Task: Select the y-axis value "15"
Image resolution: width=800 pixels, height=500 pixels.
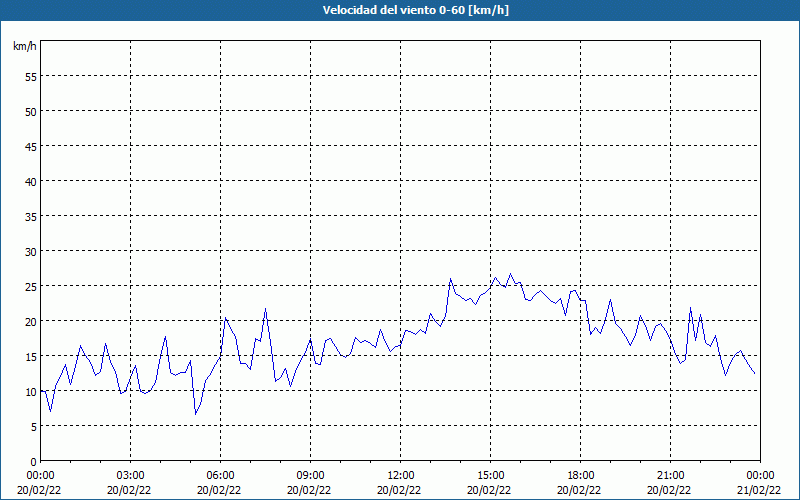Action: 31,357
